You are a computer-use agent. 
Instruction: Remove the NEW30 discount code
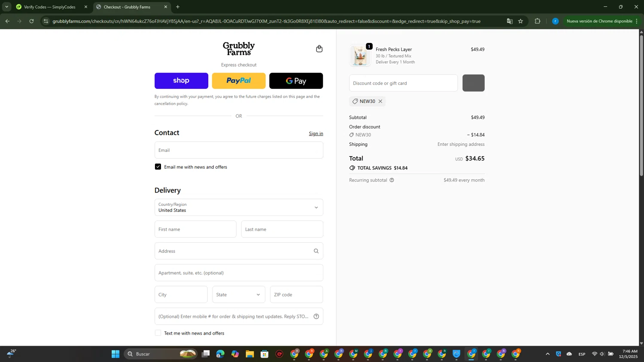click(x=380, y=101)
